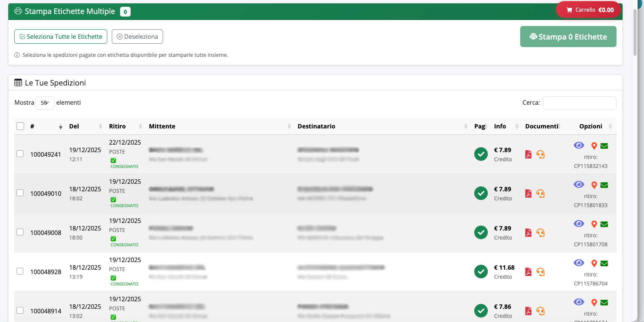Check the box for shipment 100049241
The width and height of the screenshot is (644, 322).
click(x=20, y=154)
